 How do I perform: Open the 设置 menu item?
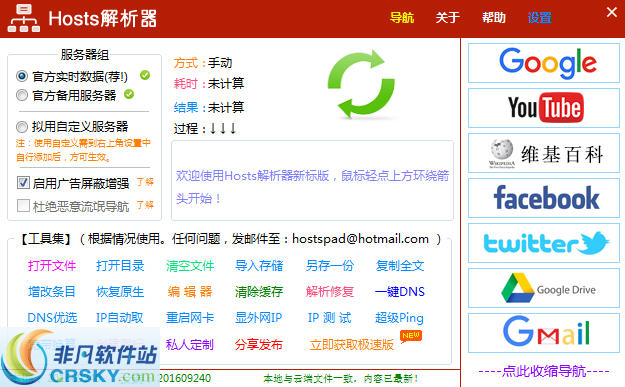[x=539, y=18]
